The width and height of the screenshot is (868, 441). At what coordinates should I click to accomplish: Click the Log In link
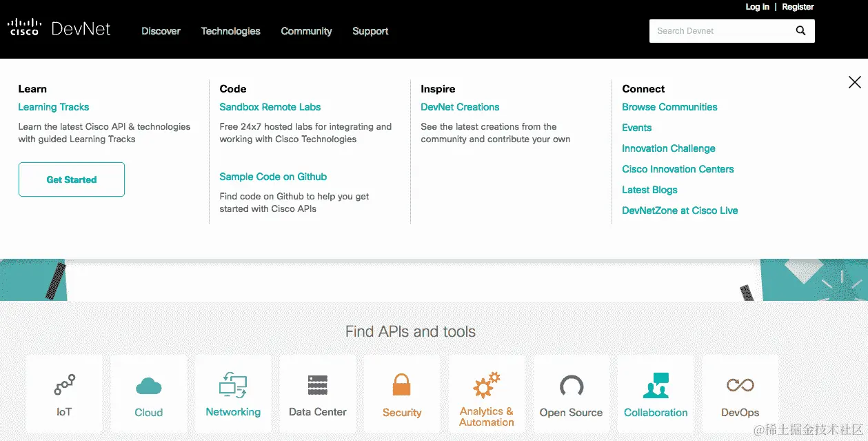(x=757, y=7)
